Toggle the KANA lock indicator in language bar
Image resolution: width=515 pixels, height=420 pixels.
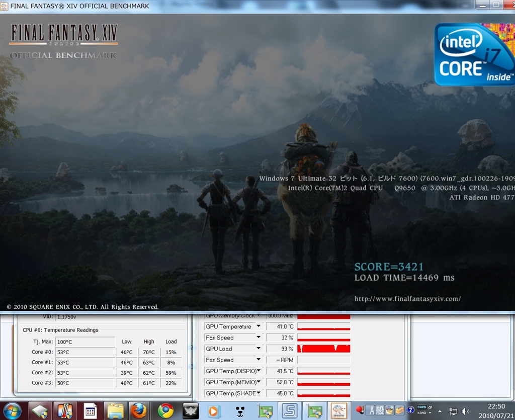pyautogui.click(x=422, y=413)
